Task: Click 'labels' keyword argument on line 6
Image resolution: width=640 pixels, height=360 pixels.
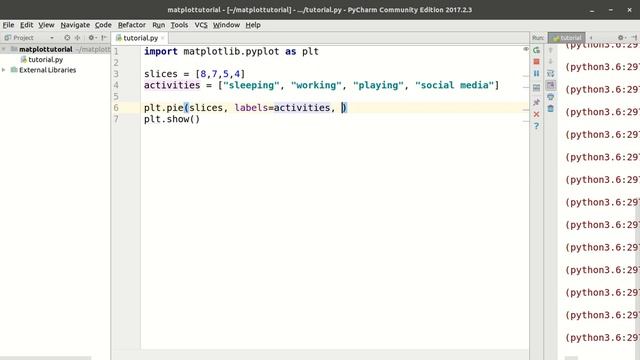Action: pos(251,108)
